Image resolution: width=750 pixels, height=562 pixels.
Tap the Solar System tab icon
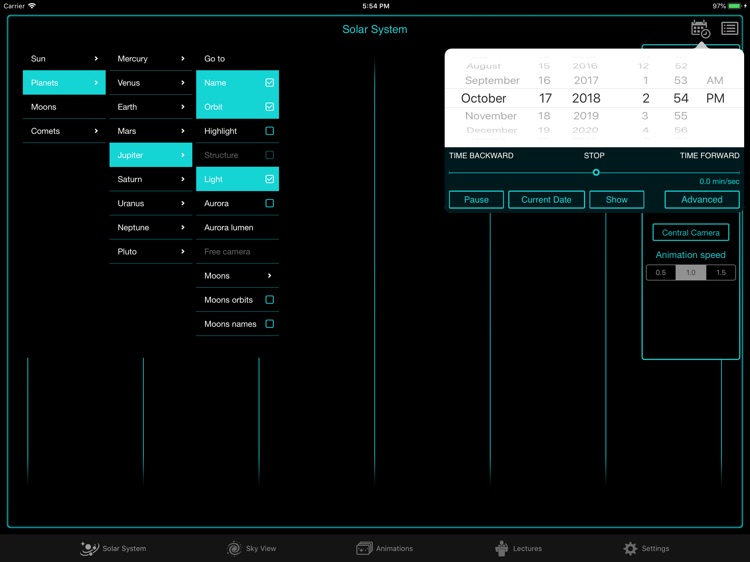(90, 548)
